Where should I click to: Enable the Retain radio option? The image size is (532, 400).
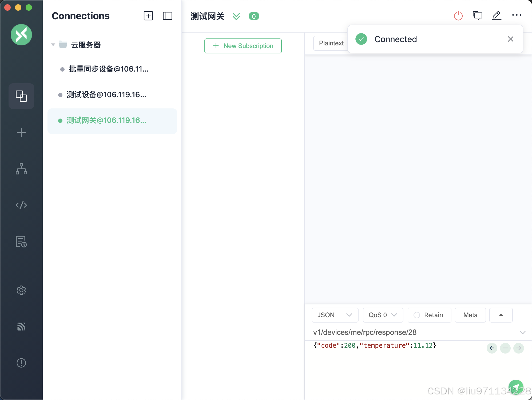pyautogui.click(x=417, y=315)
